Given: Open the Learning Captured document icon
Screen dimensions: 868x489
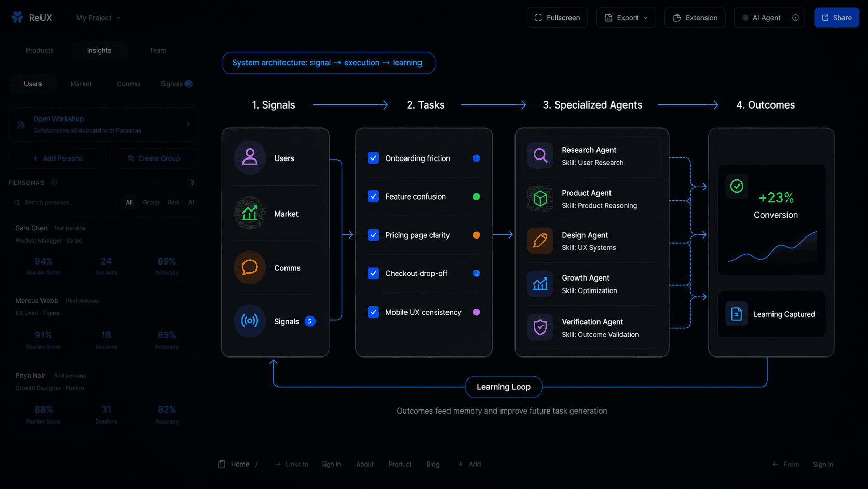Looking at the screenshot, I should (736, 314).
